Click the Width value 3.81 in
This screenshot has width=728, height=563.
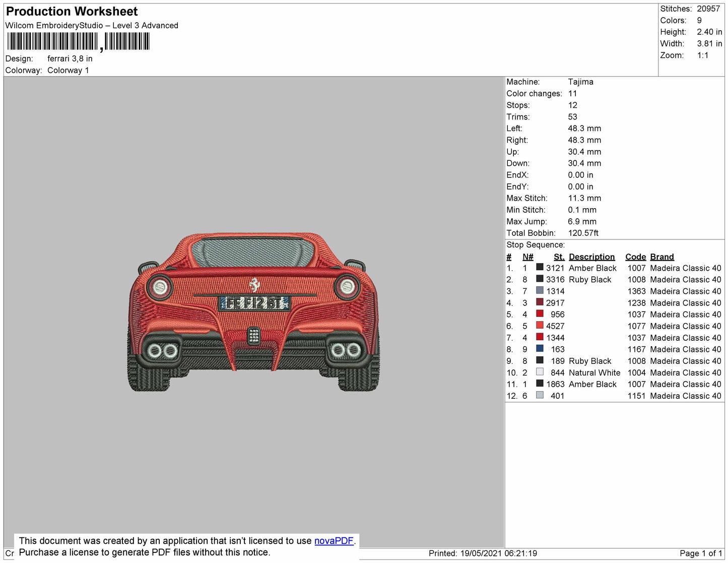(x=709, y=44)
